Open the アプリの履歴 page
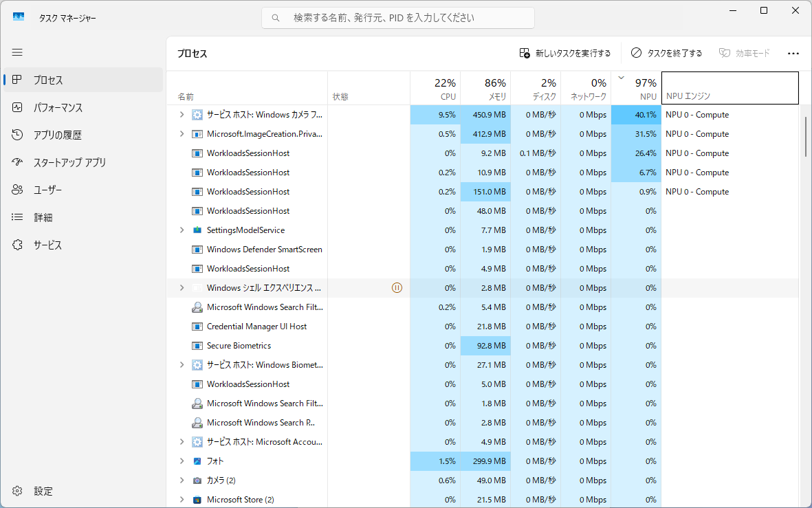812x508 pixels. (83, 135)
